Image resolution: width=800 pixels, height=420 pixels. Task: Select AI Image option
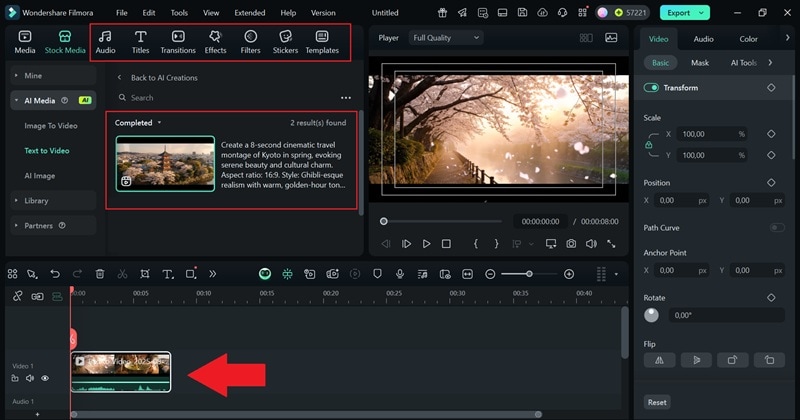[x=39, y=176]
